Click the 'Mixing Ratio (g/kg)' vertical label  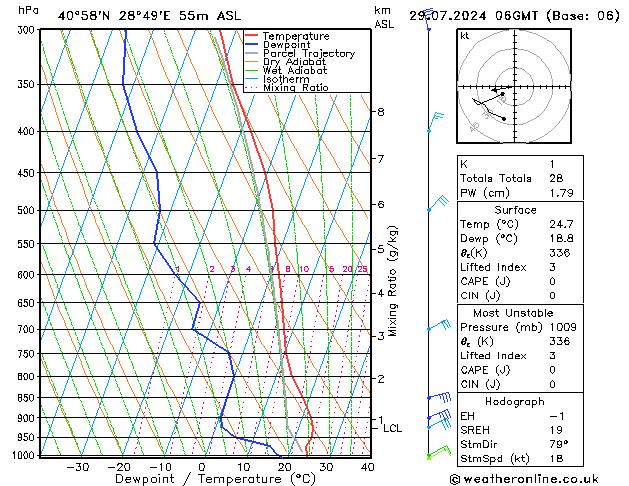pyautogui.click(x=392, y=281)
